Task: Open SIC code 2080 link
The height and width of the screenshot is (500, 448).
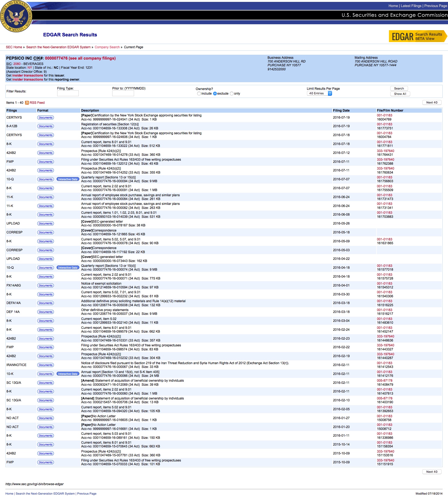Action: coord(17,64)
